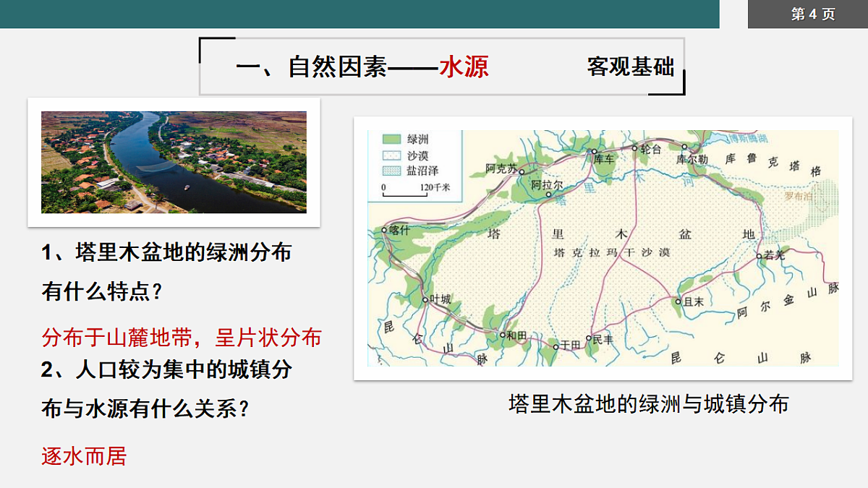Click the '沙漠' legend text
The image size is (868, 488).
click(418, 155)
